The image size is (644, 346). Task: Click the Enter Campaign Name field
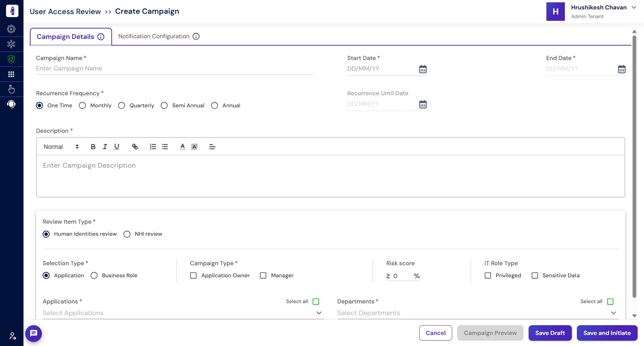pyautogui.click(x=125, y=68)
